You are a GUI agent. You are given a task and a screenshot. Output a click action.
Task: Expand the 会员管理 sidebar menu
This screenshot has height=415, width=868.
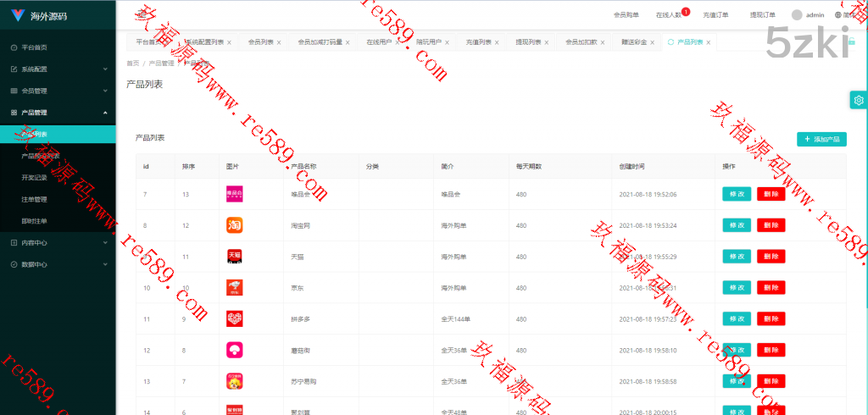58,91
